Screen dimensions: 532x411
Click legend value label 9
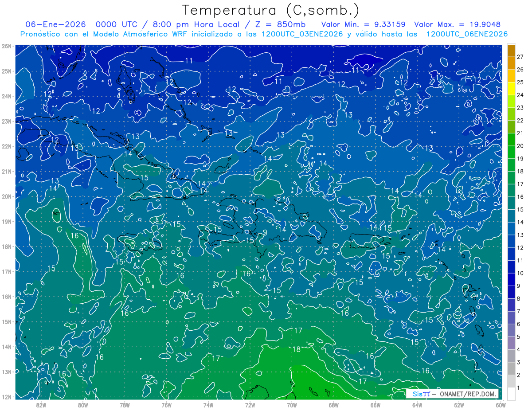pyautogui.click(x=519, y=286)
